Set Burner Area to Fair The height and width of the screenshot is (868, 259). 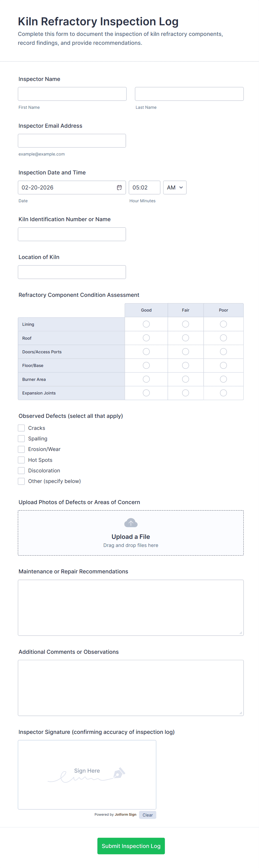point(185,379)
